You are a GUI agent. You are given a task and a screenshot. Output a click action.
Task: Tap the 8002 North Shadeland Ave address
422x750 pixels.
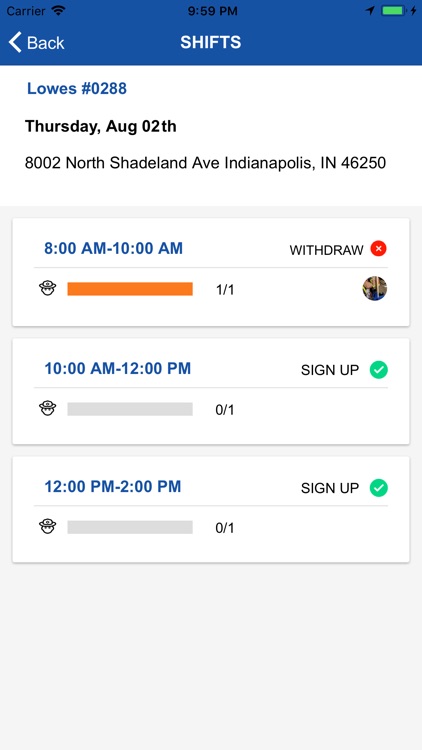coord(205,163)
